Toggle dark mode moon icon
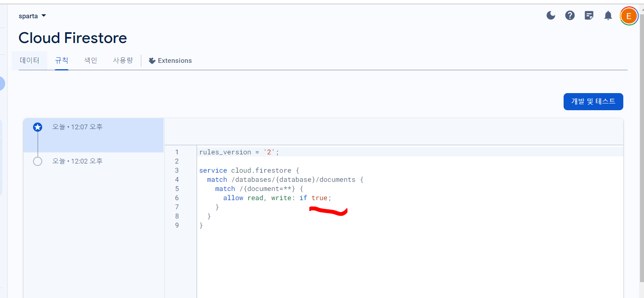Screen dimensions: 644x298 pyautogui.click(x=551, y=16)
